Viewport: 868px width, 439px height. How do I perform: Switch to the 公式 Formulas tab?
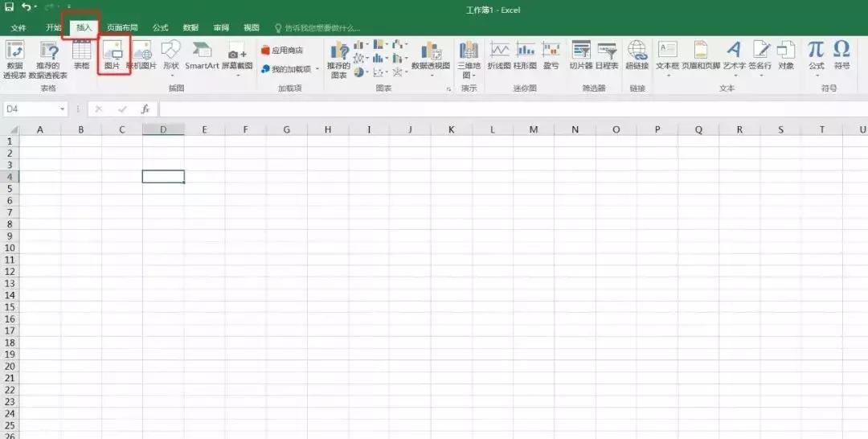coord(161,27)
